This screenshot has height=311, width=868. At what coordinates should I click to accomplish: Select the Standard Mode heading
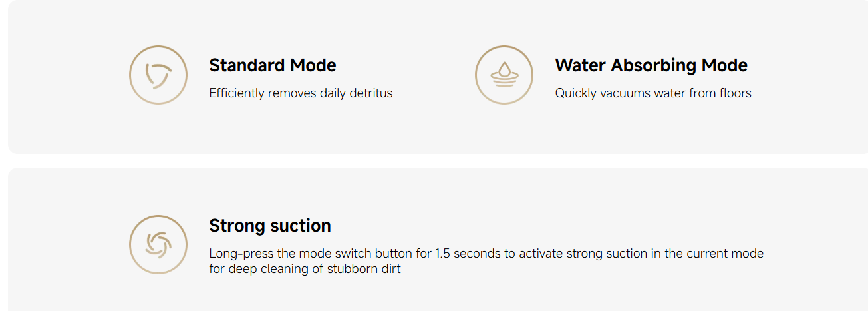point(273,65)
